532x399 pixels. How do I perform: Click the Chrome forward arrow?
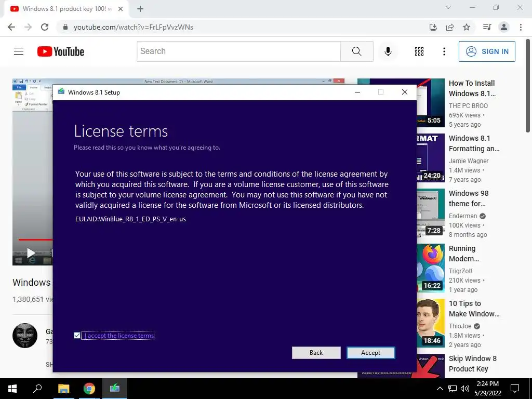(x=28, y=27)
